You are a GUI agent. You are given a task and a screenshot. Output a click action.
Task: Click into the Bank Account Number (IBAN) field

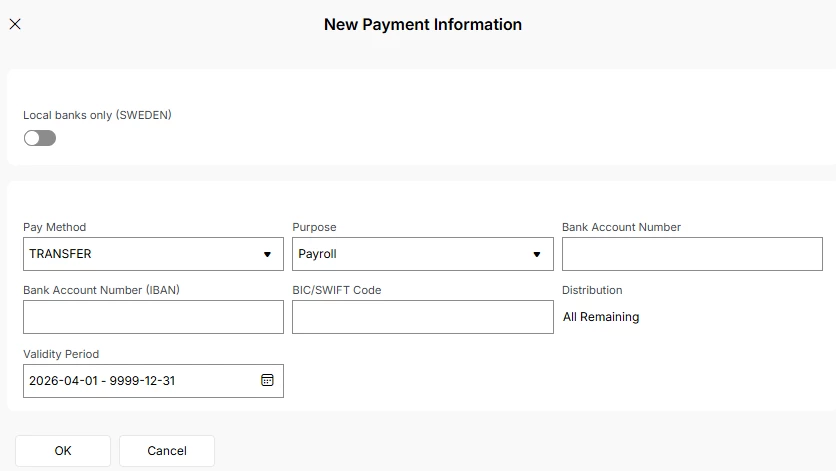tap(153, 317)
